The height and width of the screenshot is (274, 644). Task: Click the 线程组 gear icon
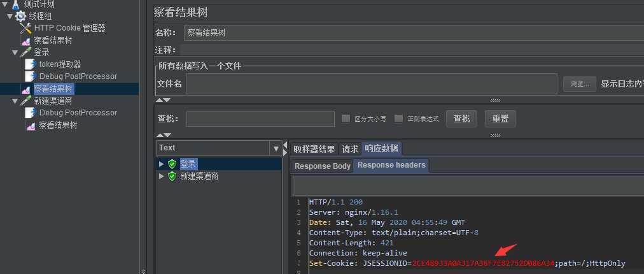pyautogui.click(x=20, y=17)
